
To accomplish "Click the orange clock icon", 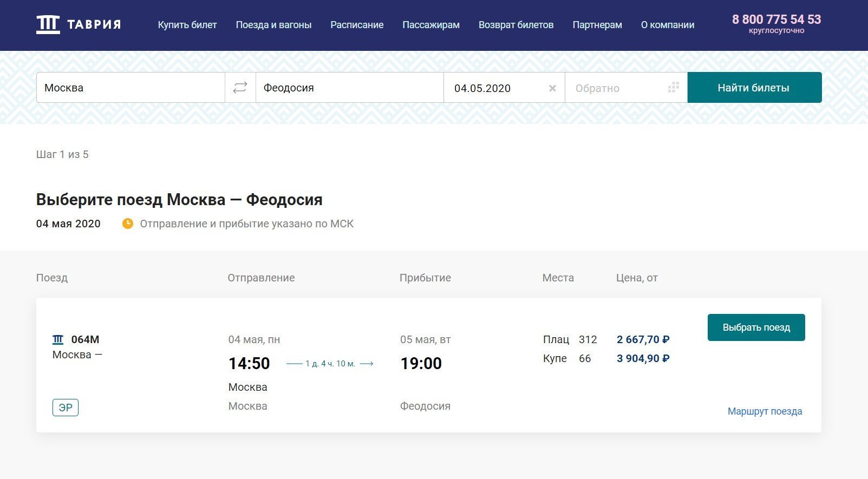I will click(x=128, y=224).
